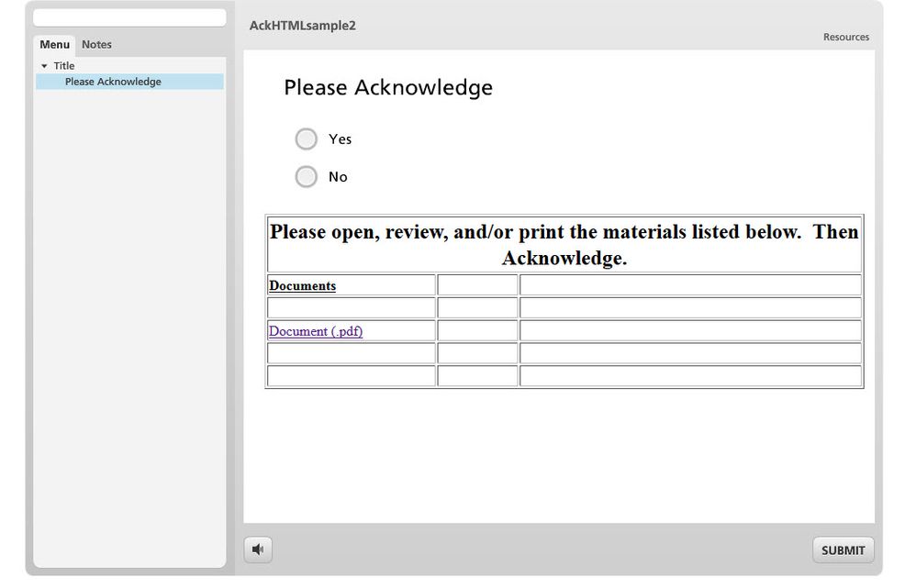Click the empty cell directly below Documents
This screenshot has height=588, width=916.
pos(351,308)
